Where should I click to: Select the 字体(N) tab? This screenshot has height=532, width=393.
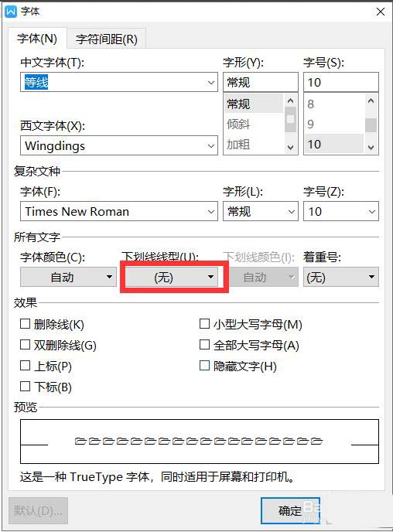coord(37,39)
